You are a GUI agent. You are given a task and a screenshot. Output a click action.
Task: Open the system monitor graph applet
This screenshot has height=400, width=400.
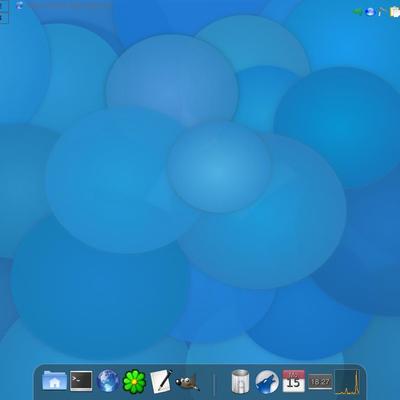347,382
